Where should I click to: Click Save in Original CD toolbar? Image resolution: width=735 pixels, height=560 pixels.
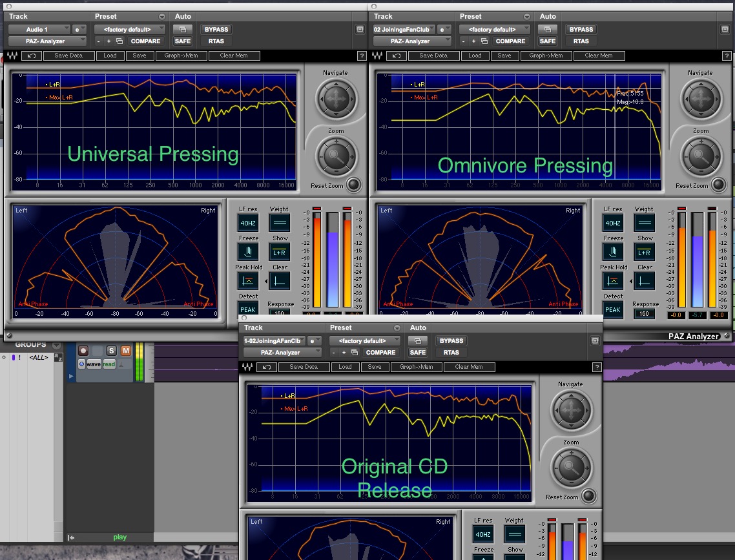pos(374,366)
